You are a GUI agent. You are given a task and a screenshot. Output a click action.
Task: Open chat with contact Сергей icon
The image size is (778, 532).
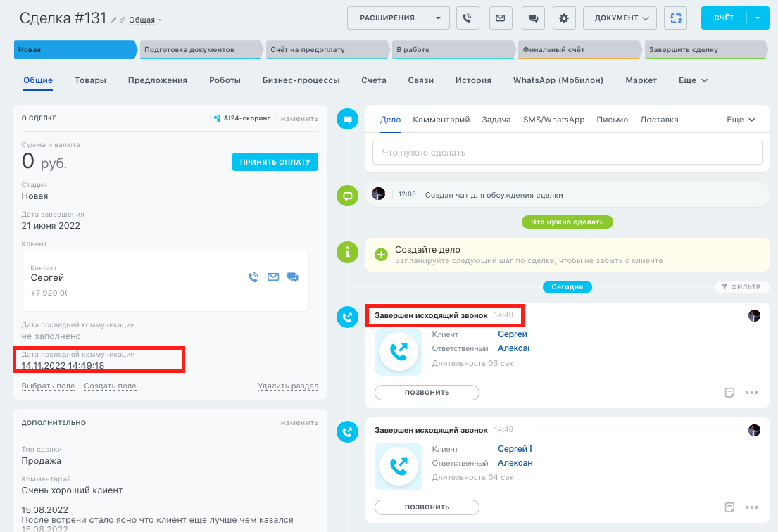tap(293, 277)
